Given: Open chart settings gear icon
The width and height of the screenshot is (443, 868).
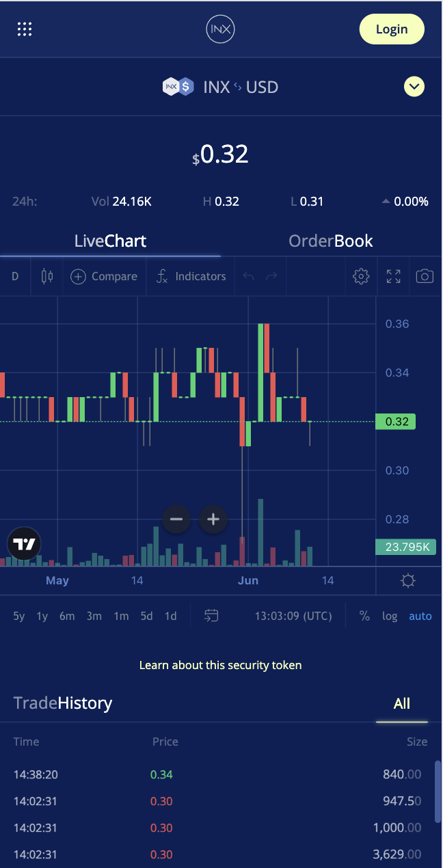Looking at the screenshot, I should (361, 276).
